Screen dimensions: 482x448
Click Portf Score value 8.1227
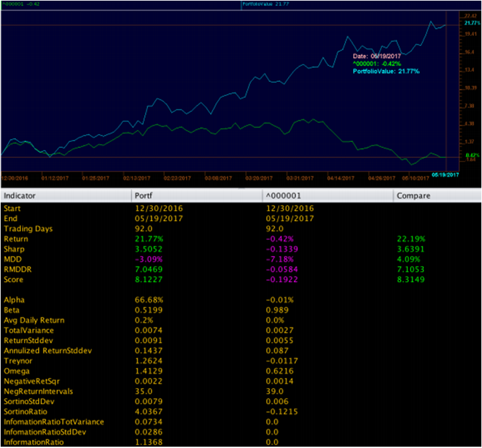pyautogui.click(x=149, y=279)
